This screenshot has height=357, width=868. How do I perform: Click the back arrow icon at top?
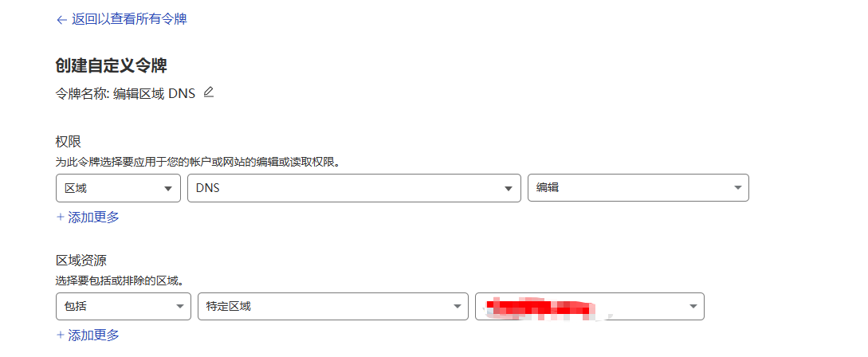click(x=61, y=20)
